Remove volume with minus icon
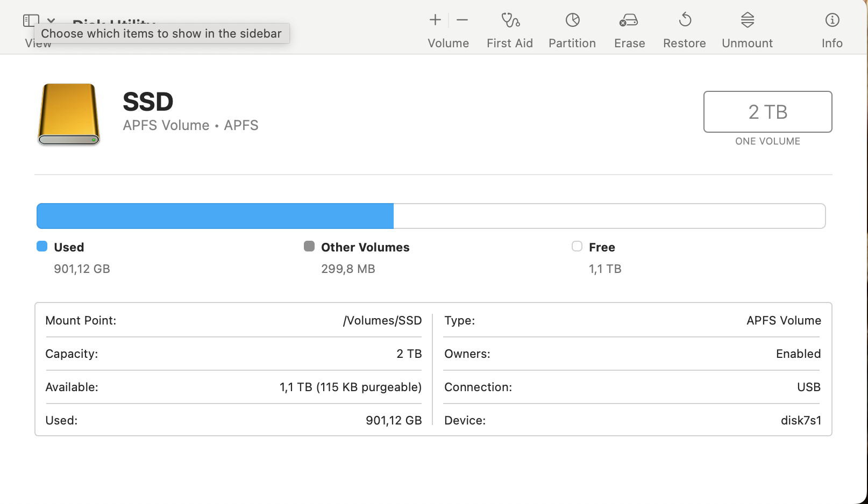Image resolution: width=868 pixels, height=504 pixels. point(462,20)
